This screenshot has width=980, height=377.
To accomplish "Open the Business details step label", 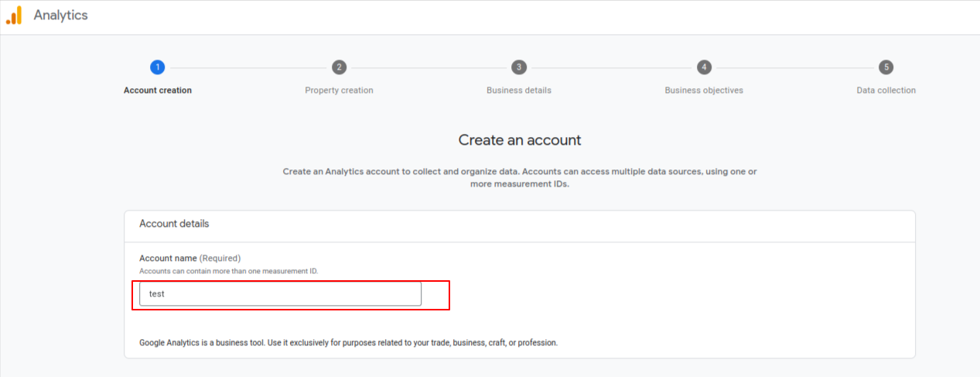I will click(519, 91).
